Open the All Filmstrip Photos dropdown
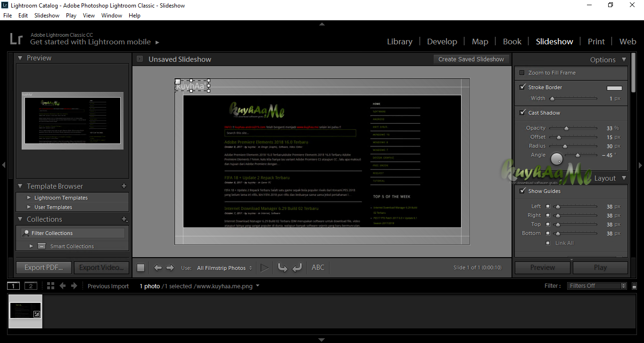This screenshot has height=343, width=644. [225, 268]
